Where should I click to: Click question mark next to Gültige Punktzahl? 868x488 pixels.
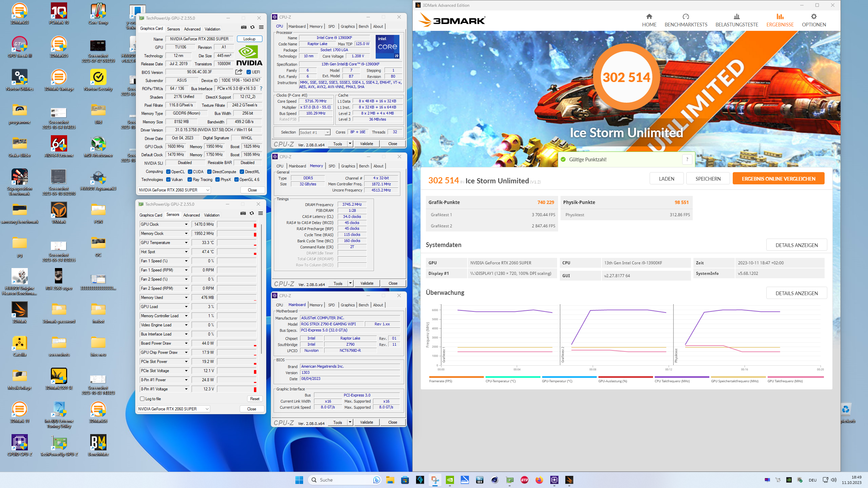[687, 159]
